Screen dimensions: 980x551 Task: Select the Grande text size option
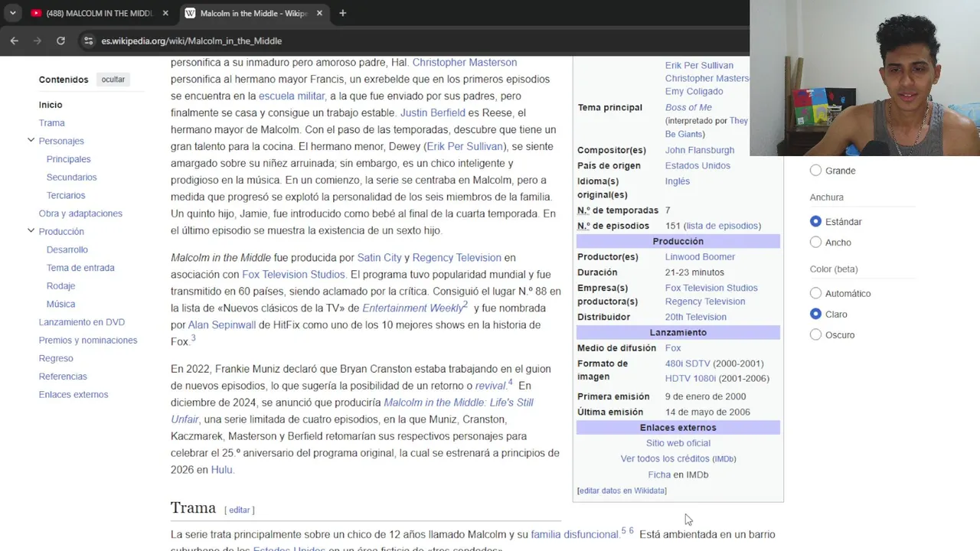tap(815, 171)
